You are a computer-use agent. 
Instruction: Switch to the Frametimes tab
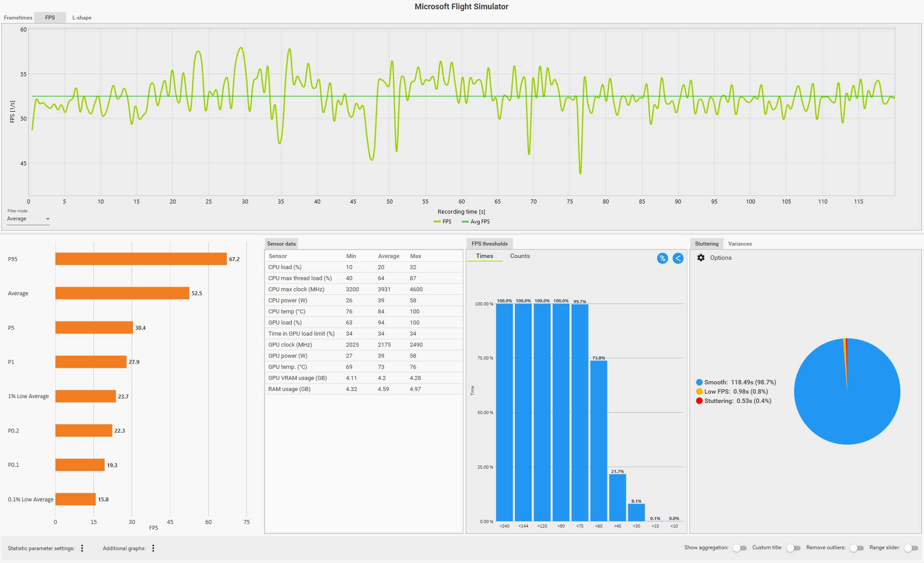pos(18,18)
